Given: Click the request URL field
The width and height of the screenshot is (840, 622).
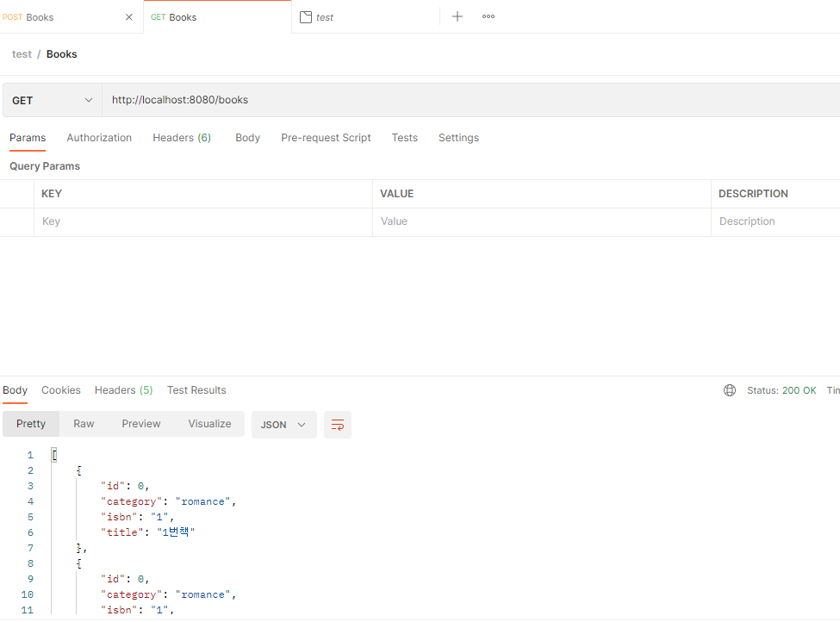Looking at the screenshot, I should (x=470, y=100).
